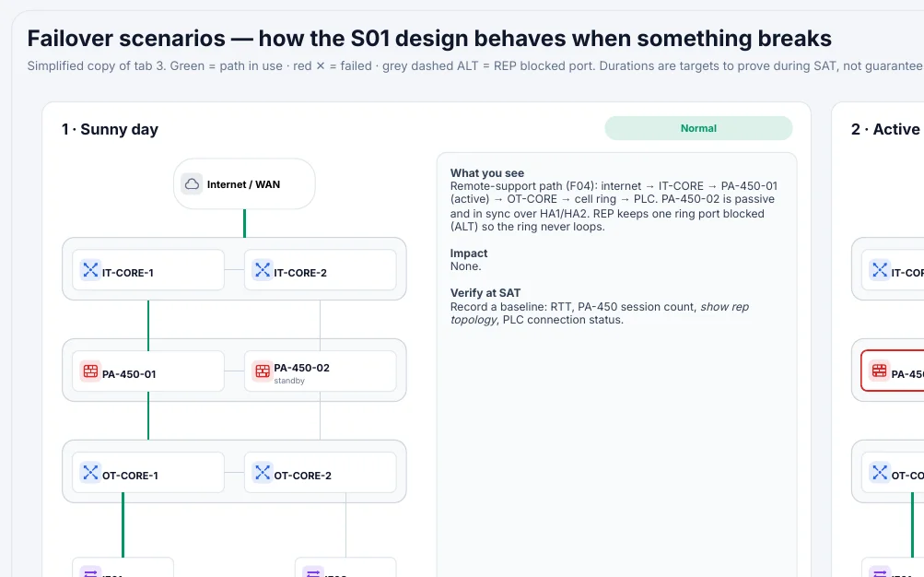Select the OT-CORE-2 switch icon

pos(263,473)
